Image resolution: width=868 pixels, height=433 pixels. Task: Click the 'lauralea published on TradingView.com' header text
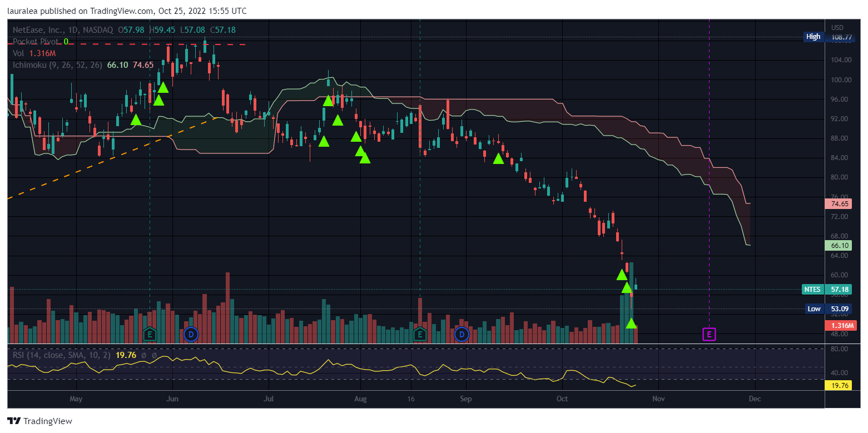coord(80,11)
